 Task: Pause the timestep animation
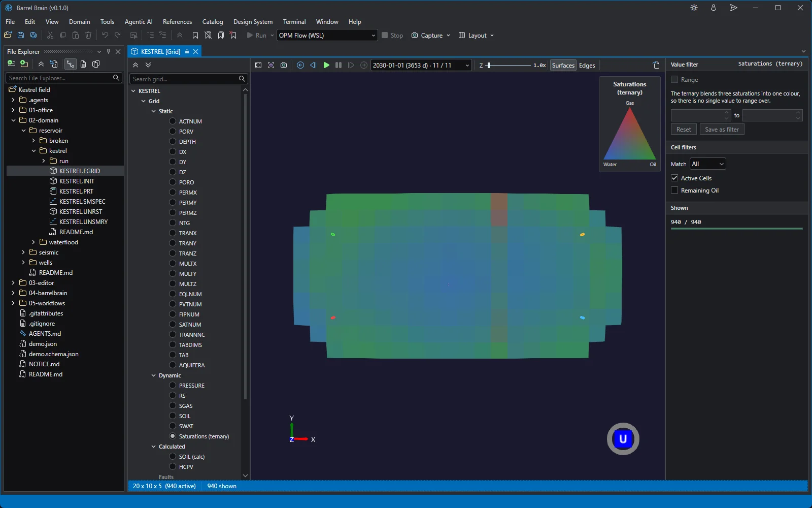point(339,65)
